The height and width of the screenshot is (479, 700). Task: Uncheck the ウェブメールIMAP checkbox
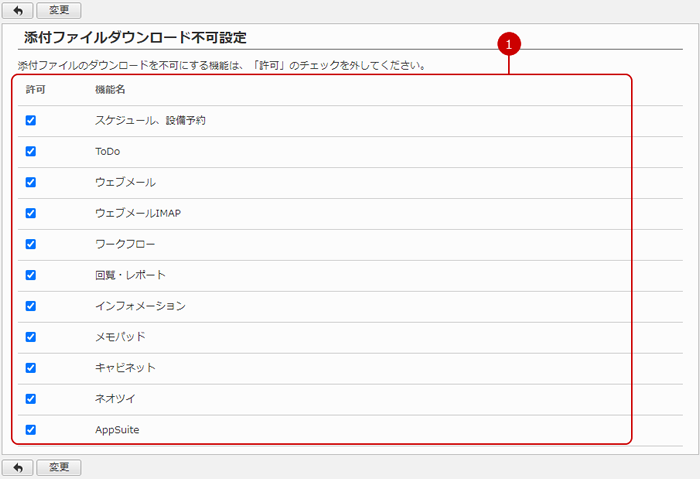31,213
